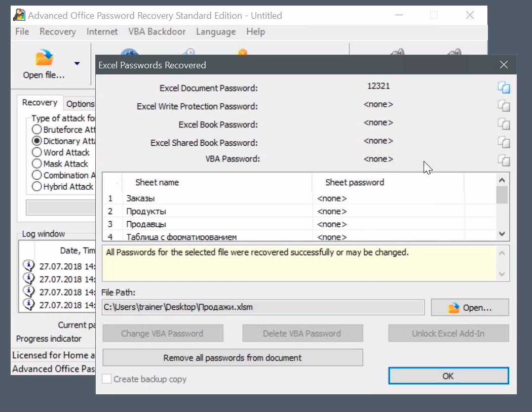
Task: Click Delete VBA Password button
Action: [x=302, y=334]
